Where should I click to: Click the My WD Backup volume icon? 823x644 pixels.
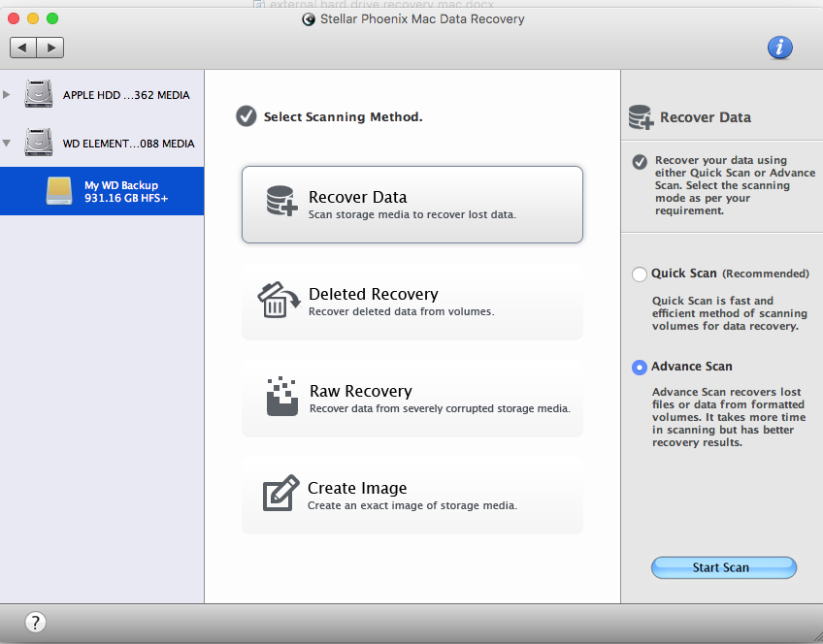point(59,191)
